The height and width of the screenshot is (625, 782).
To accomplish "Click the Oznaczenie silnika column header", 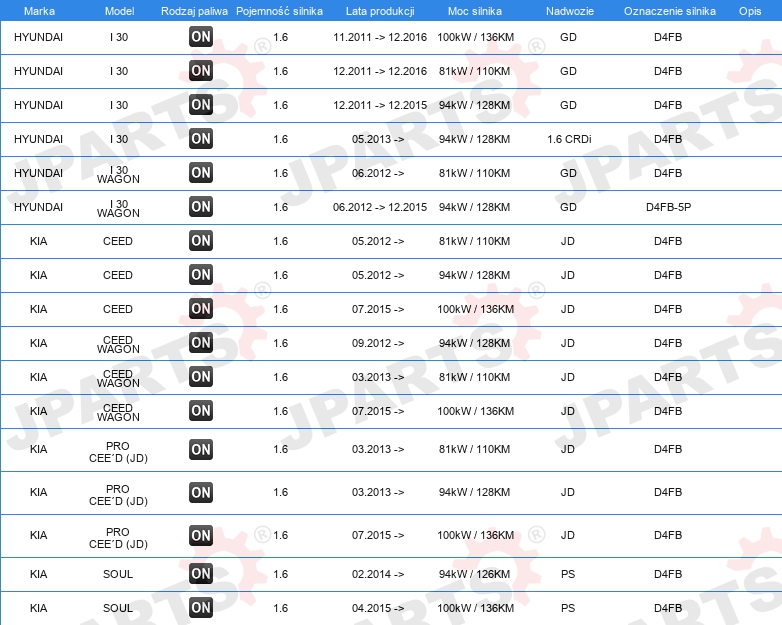I will click(x=670, y=11).
